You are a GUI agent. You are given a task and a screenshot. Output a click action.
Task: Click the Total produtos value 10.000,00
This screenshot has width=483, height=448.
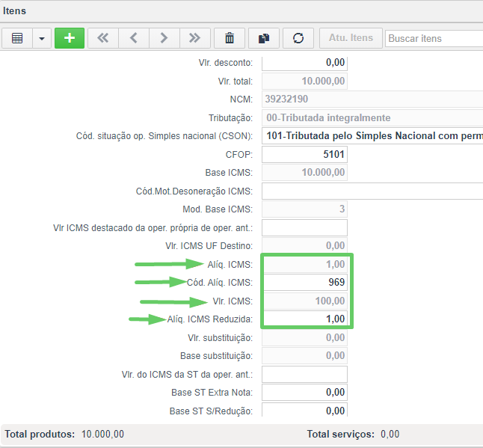pyautogui.click(x=102, y=434)
